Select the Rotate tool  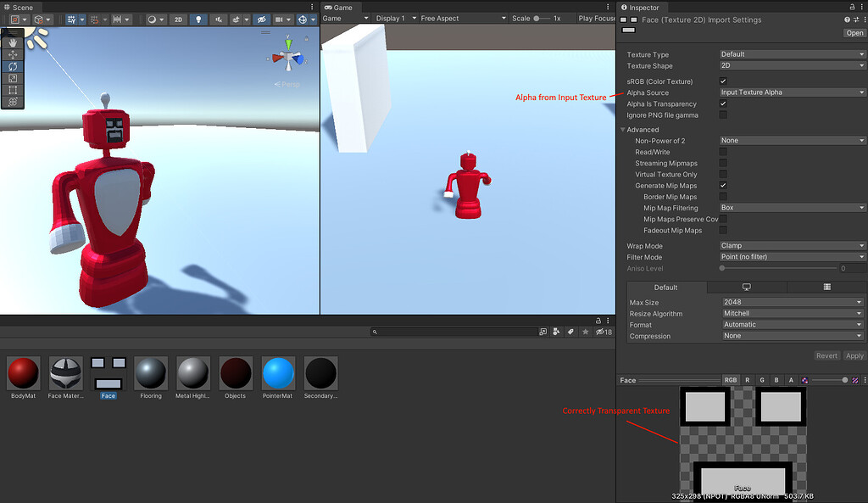(12, 66)
